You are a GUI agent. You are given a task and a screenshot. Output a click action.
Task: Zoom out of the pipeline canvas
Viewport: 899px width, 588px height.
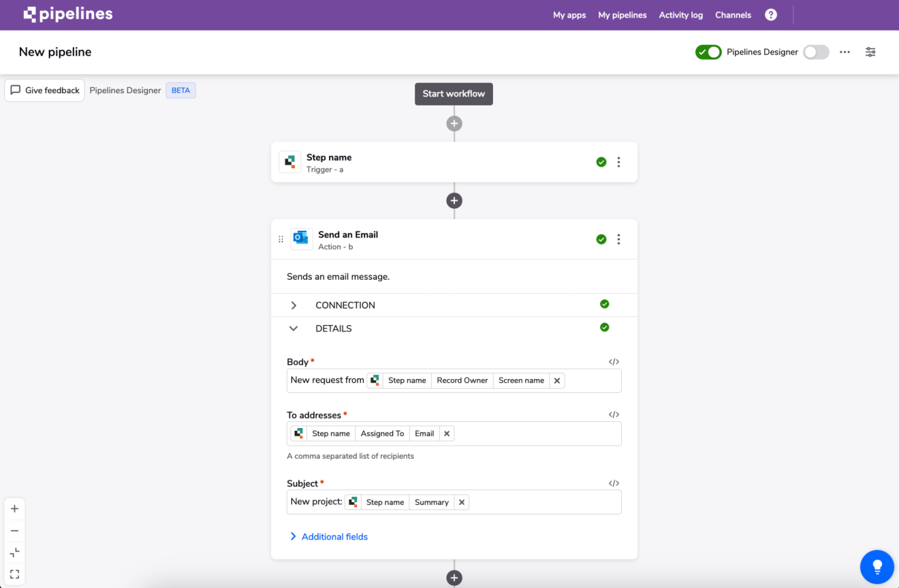[14, 530]
